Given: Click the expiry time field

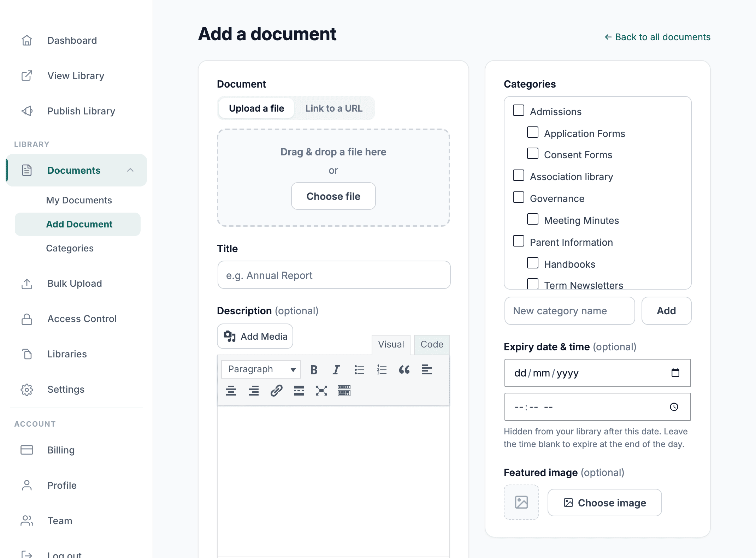Looking at the screenshot, I should [597, 407].
